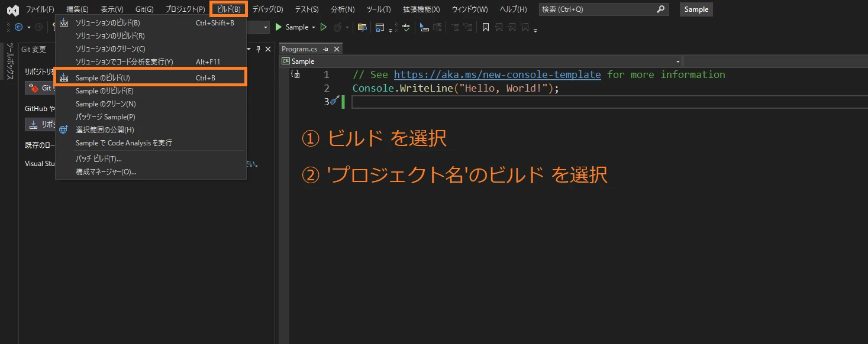This screenshot has height=344, width=868.
Task: Click the Sample solution name button in title bar
Action: coord(696,9)
